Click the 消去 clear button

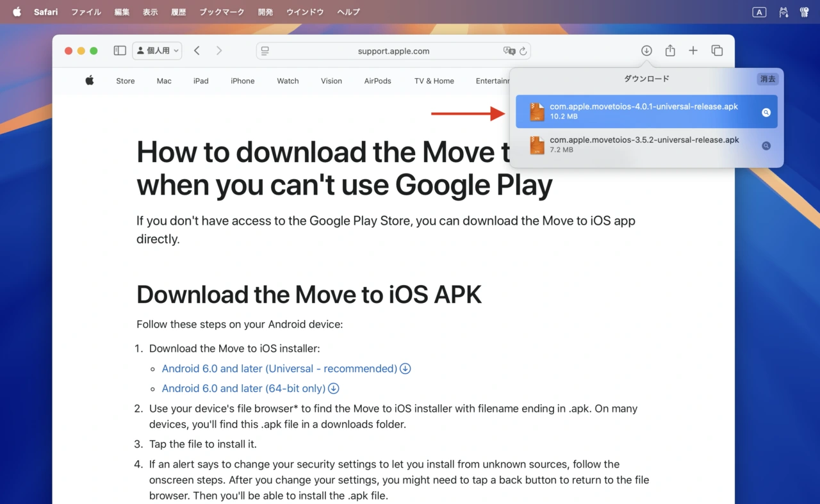coord(767,79)
